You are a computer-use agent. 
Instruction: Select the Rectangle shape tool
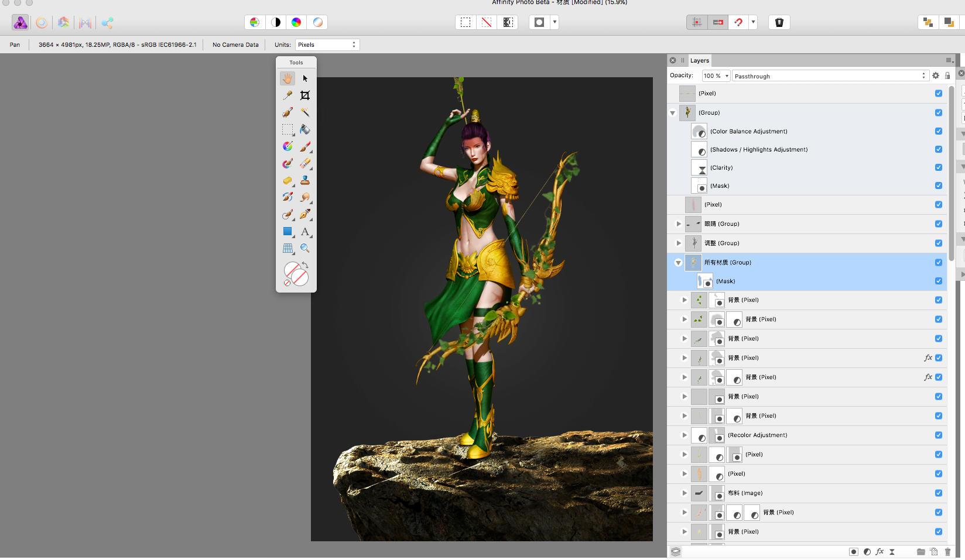[288, 232]
